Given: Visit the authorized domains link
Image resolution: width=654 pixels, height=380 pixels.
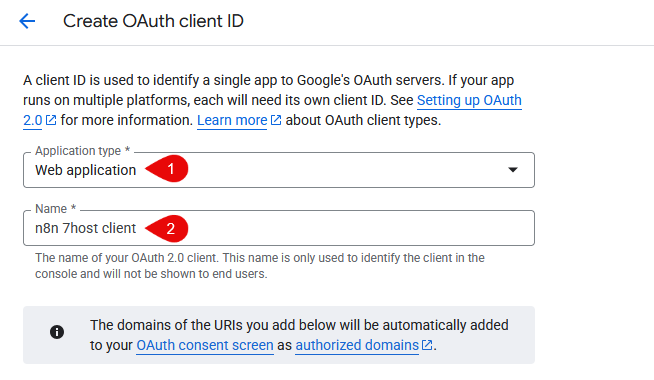Looking at the screenshot, I should (357, 345).
